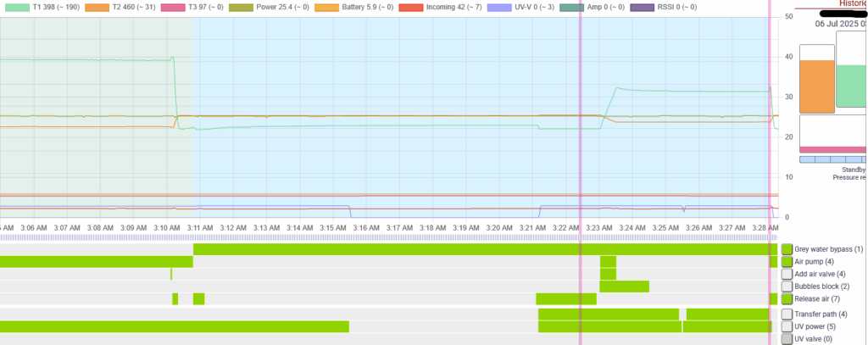Click the 3:10 AM time axis label

167,228
